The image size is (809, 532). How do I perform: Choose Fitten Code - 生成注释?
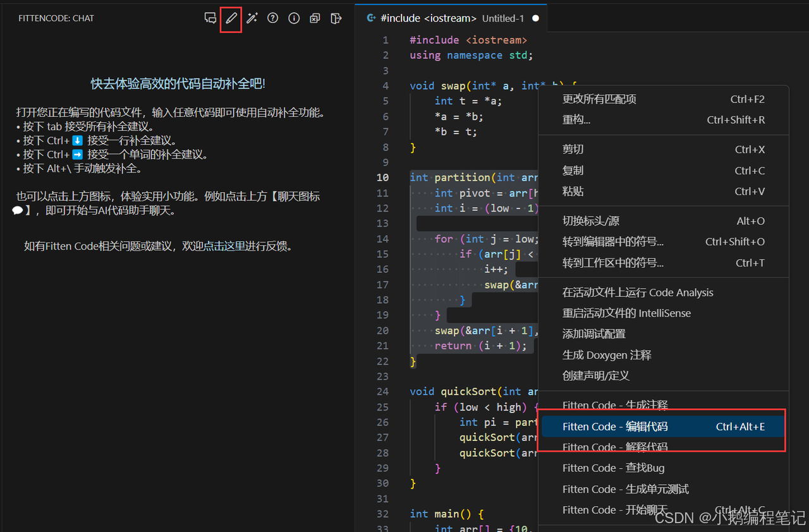click(x=664, y=405)
